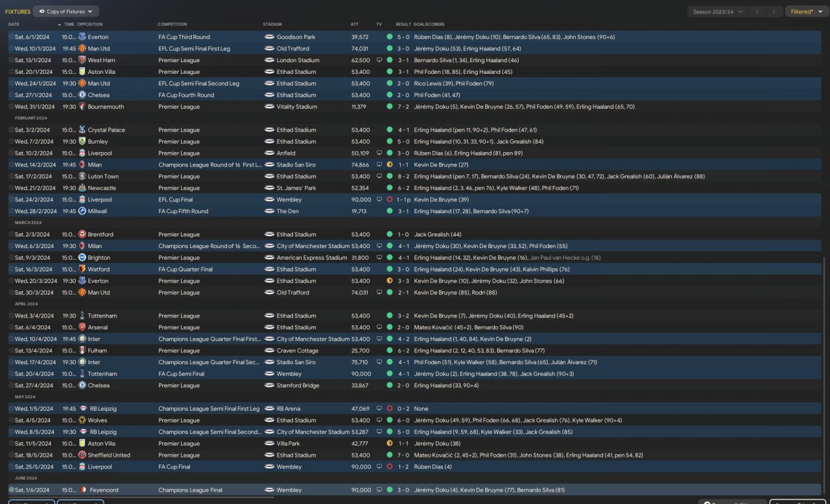The height and width of the screenshot is (504, 830).
Task: Click the green win dot in the Bournemouth row
Action: (x=390, y=107)
